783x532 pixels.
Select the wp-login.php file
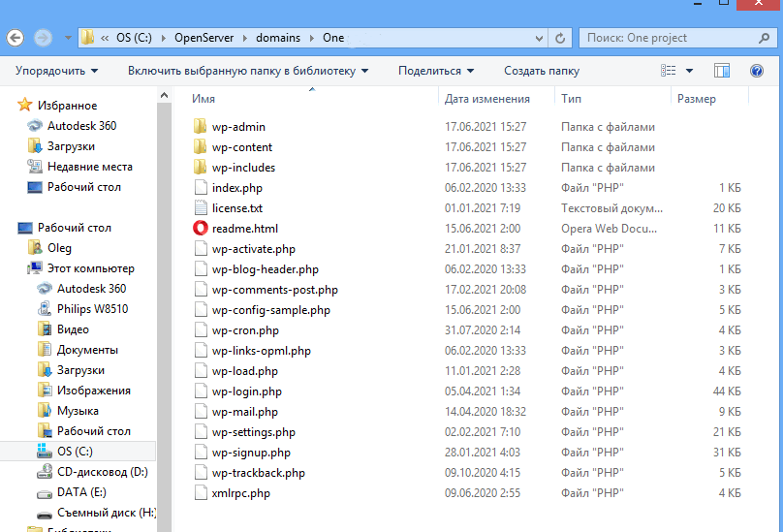tap(247, 391)
